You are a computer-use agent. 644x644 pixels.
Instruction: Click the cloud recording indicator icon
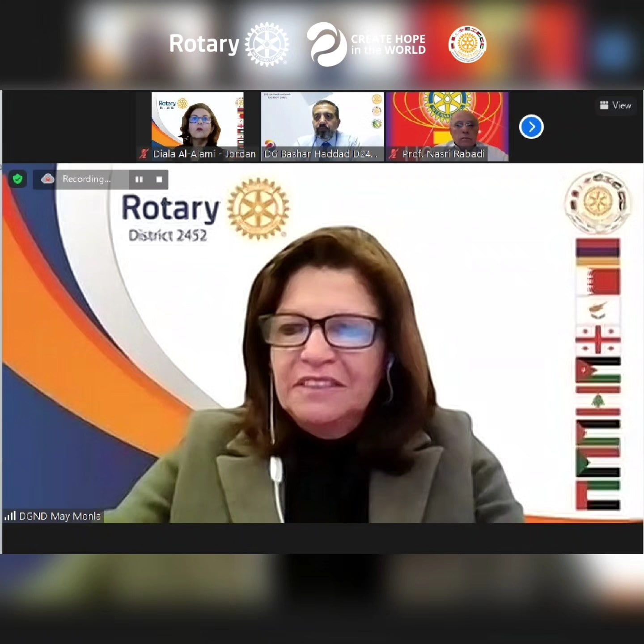pos(47,179)
